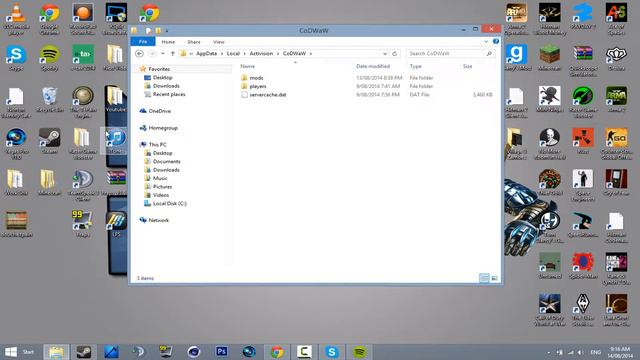Select the Minecraft desktop shortcut
This screenshot has width=640, height=360.
point(550,58)
